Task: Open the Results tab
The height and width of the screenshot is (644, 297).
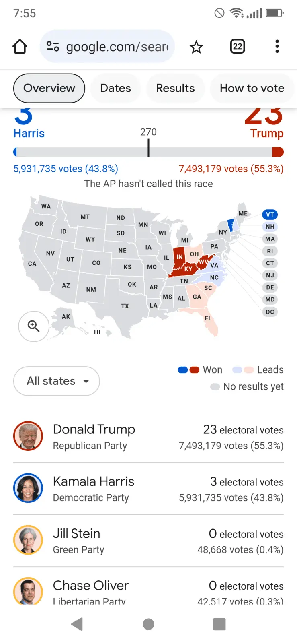Action: pos(175,88)
